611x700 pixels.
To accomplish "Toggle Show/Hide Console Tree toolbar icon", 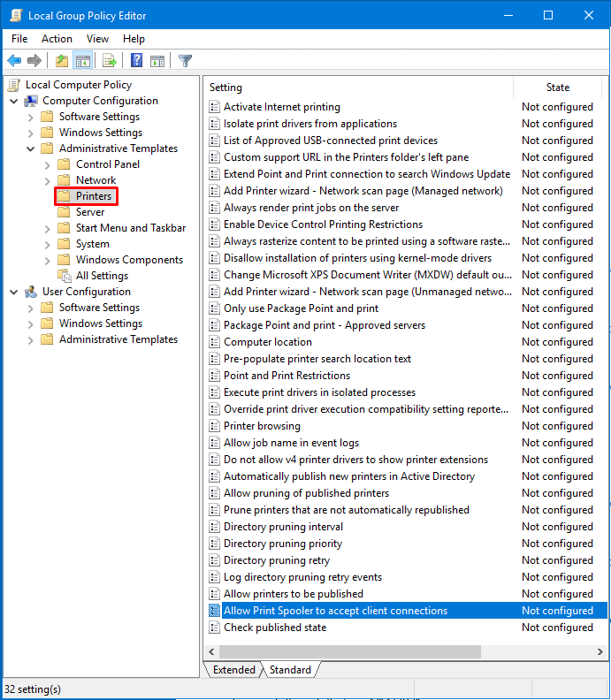I will [x=82, y=61].
